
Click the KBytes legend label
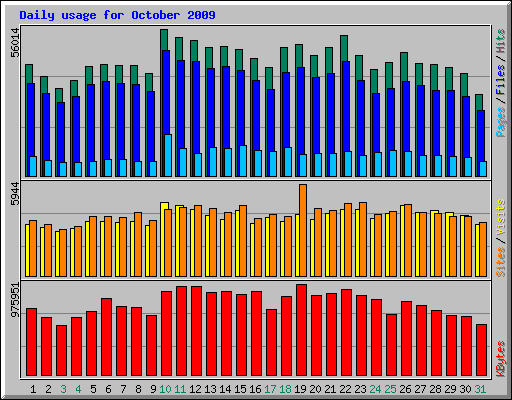coord(501,359)
